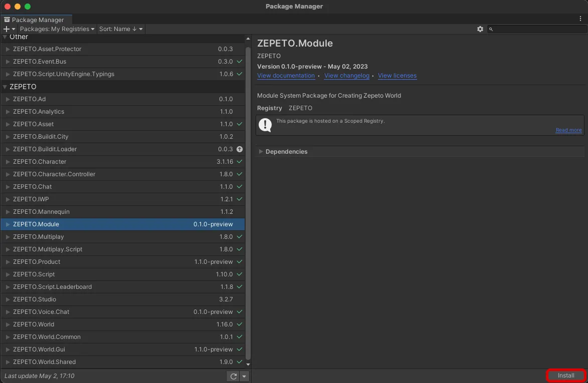This screenshot has height=383, width=588.
Task: Click the Package Manager tab icon
Action: click(7, 20)
